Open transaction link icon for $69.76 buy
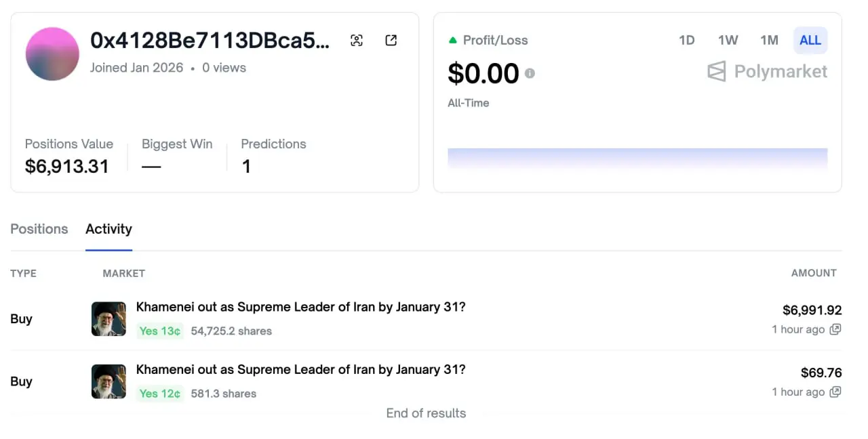 point(835,392)
